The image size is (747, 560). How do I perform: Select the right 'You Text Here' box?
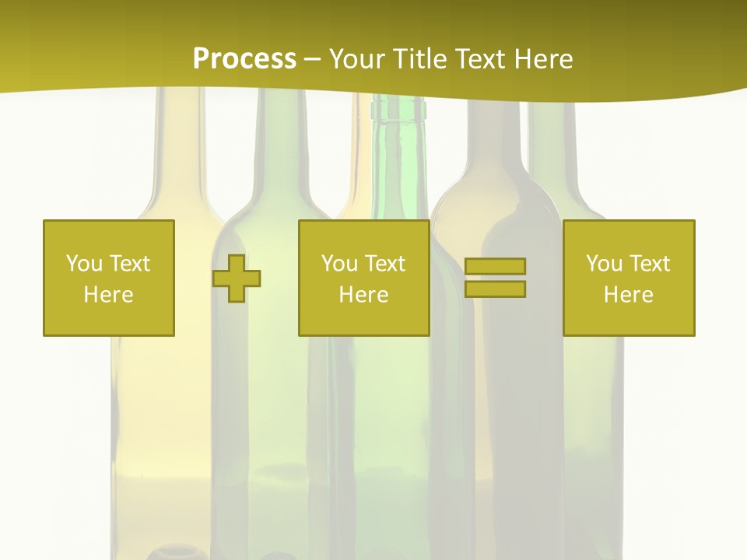[x=628, y=278]
